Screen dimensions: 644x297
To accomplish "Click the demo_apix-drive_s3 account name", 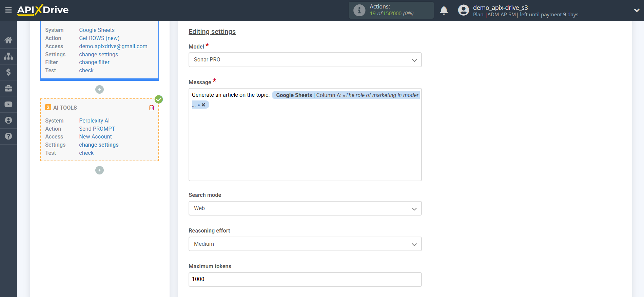I will (500, 7).
